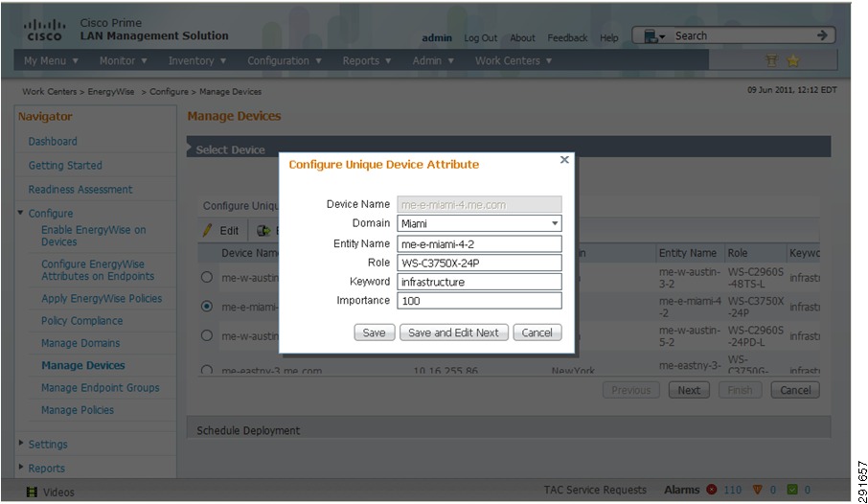Close the Configure Unique Device Attribute dialog

(x=564, y=159)
